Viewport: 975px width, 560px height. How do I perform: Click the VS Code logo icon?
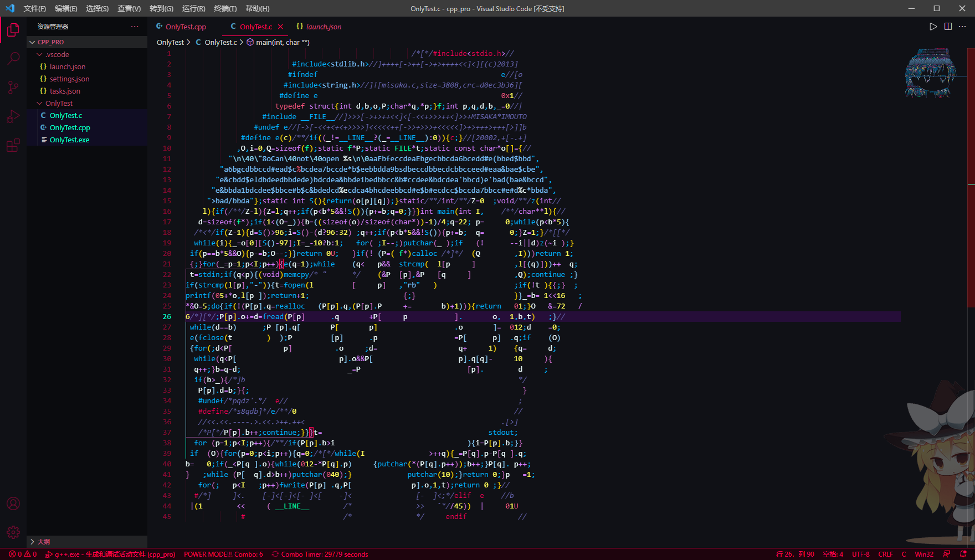(x=10, y=8)
